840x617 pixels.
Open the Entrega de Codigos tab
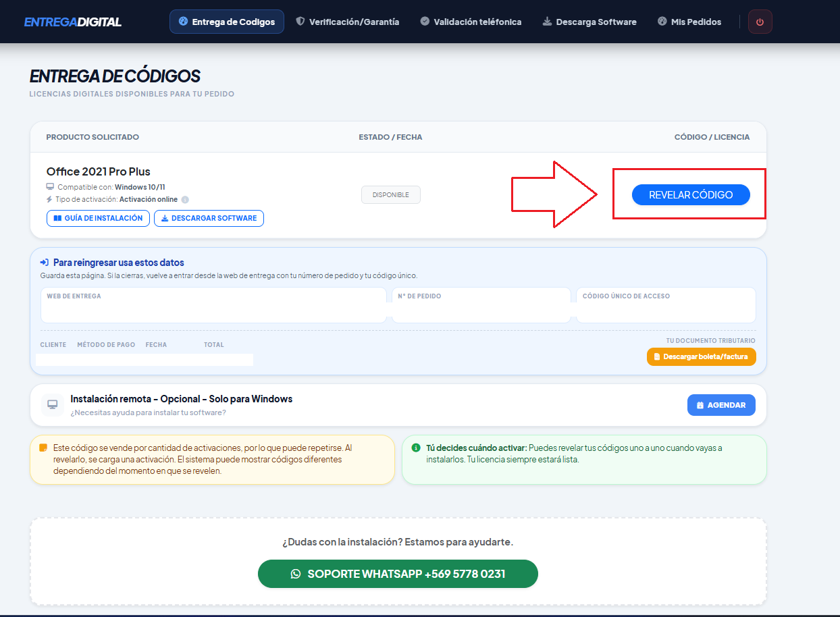point(227,22)
